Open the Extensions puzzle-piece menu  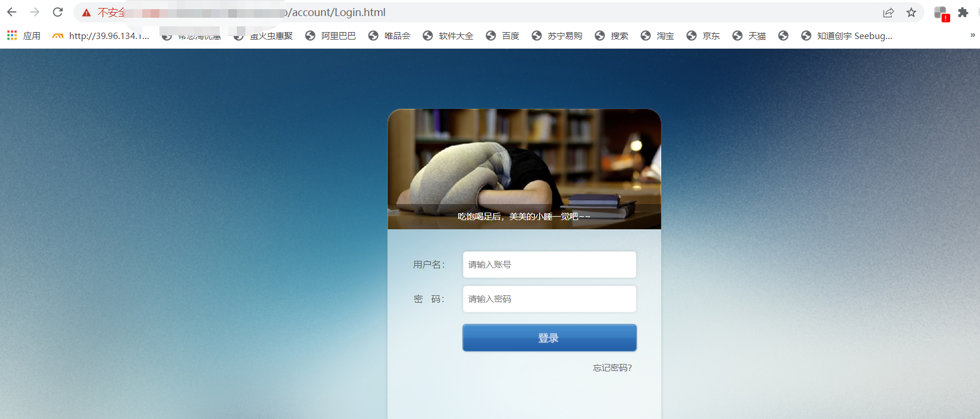pyautogui.click(x=963, y=13)
